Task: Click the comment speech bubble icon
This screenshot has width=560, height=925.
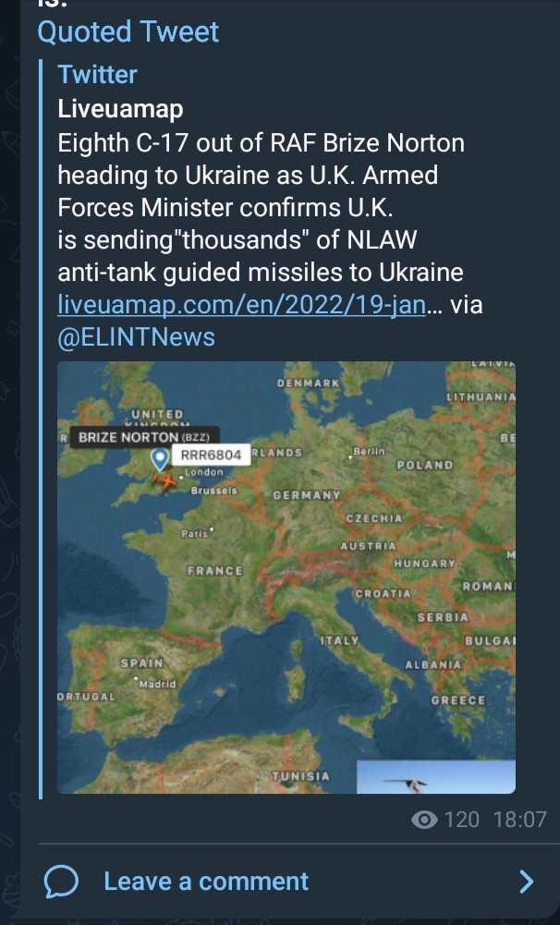Action: coord(61,881)
